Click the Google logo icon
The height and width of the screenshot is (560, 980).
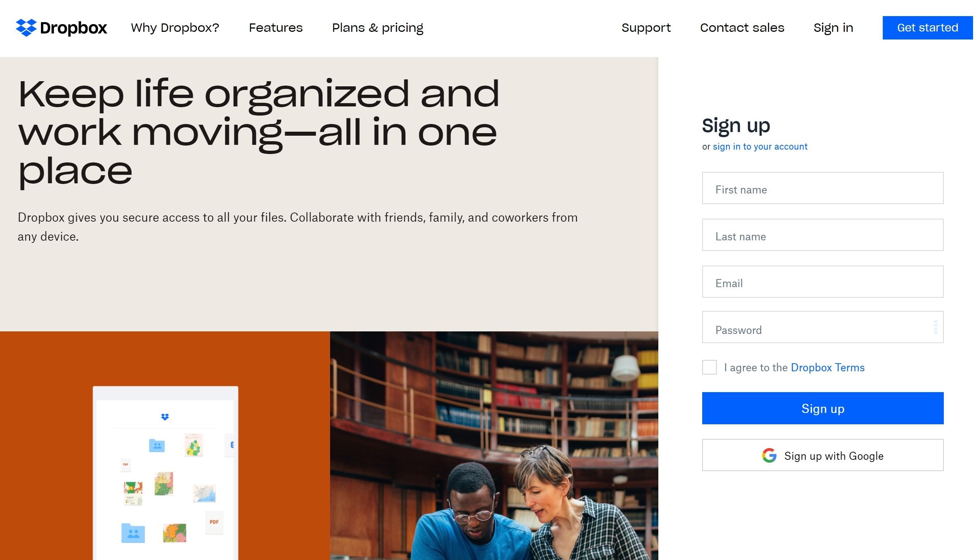click(x=769, y=455)
